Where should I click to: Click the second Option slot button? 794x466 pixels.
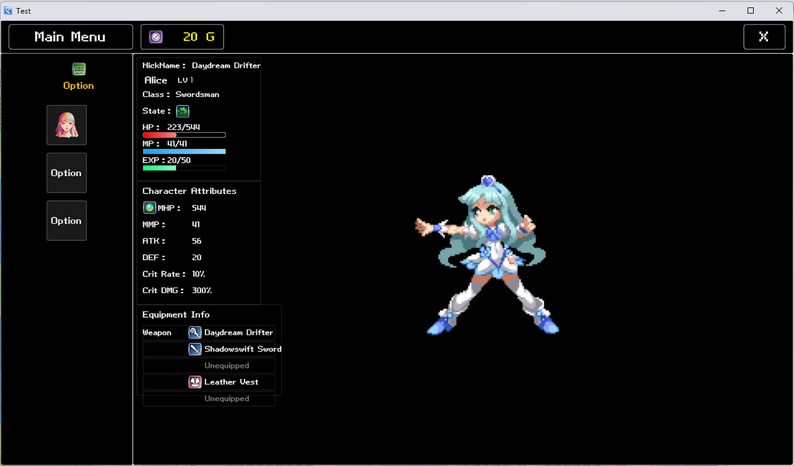tap(67, 221)
